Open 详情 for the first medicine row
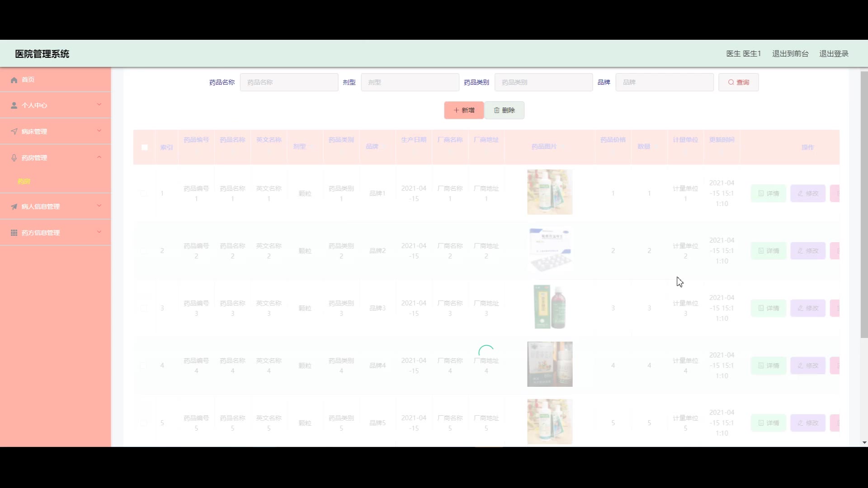 pos(769,193)
